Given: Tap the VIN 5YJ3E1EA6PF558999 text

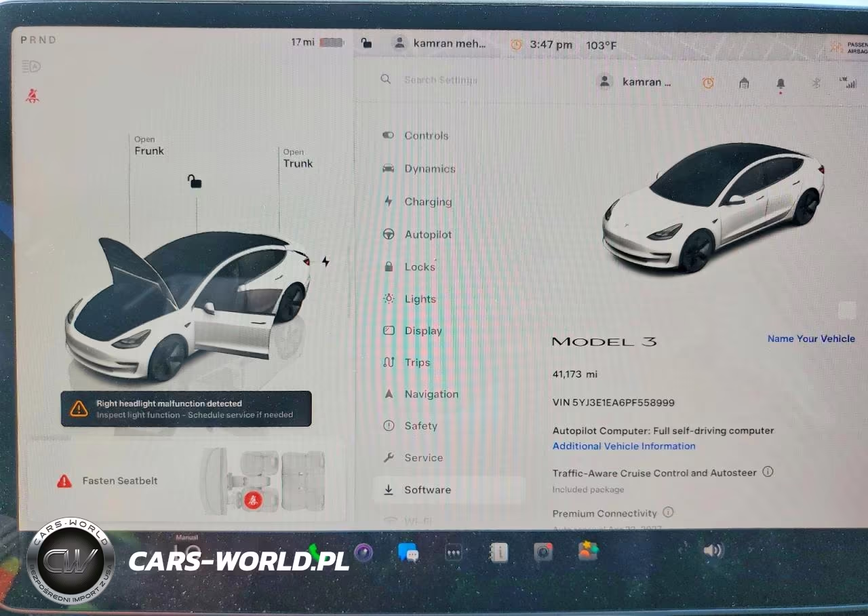Looking at the screenshot, I should coord(614,402).
